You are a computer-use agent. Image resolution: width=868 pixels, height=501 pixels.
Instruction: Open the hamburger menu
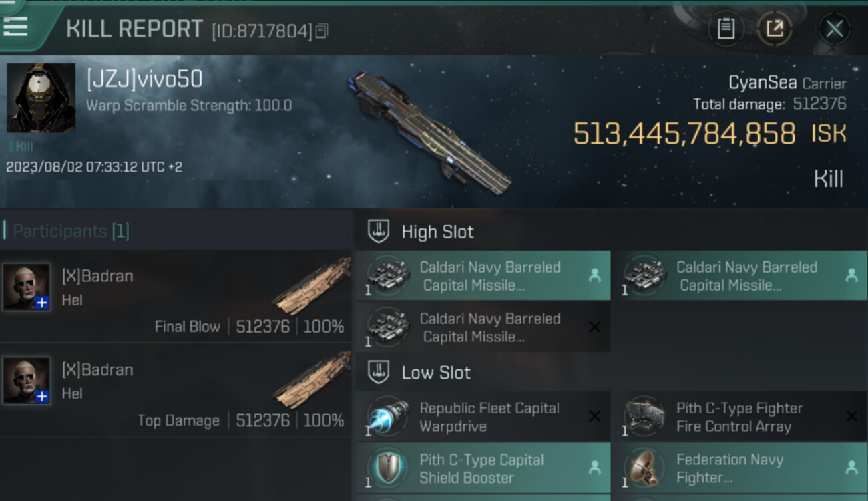16,26
